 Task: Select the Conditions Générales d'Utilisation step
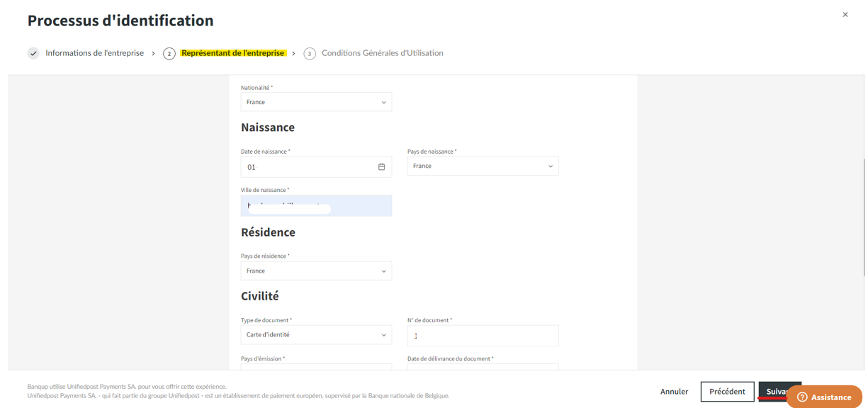(x=383, y=53)
